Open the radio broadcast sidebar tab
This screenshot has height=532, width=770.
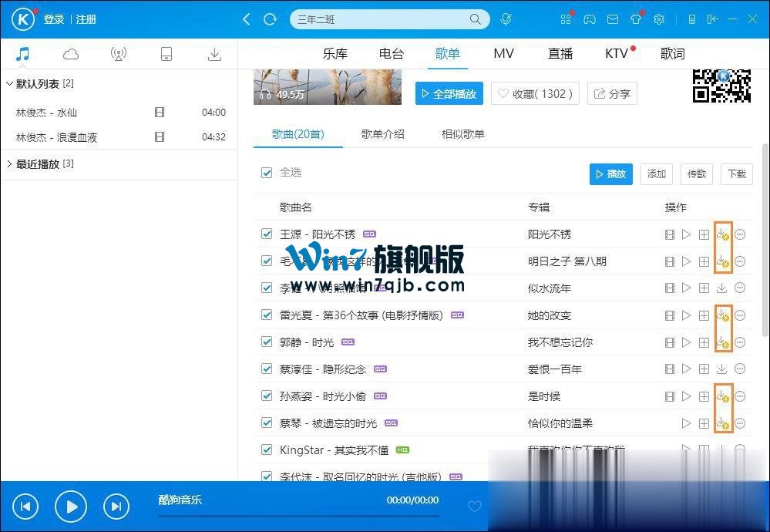[x=118, y=54]
